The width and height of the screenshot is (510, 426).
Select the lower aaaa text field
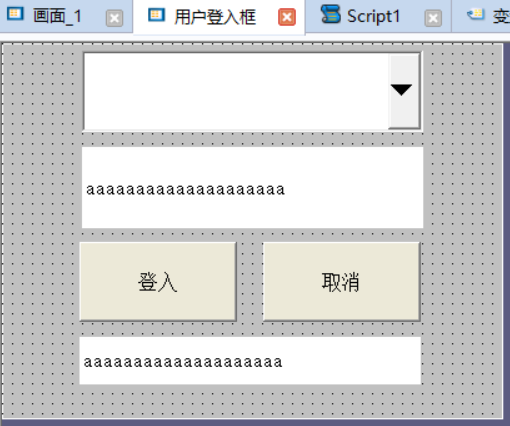pos(250,361)
